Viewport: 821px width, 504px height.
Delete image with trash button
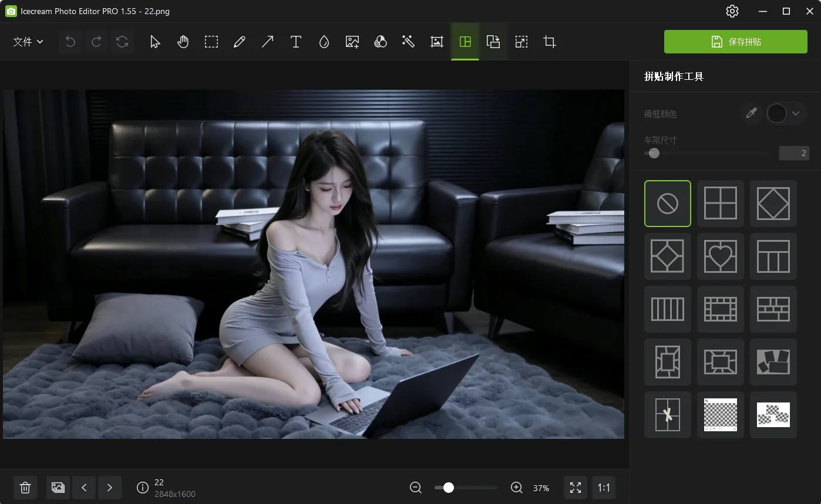pos(25,488)
